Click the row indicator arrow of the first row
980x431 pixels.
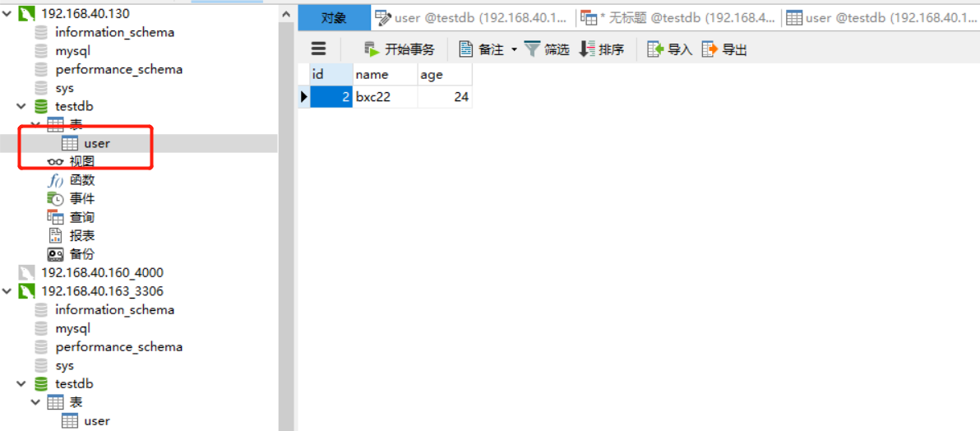coord(304,97)
